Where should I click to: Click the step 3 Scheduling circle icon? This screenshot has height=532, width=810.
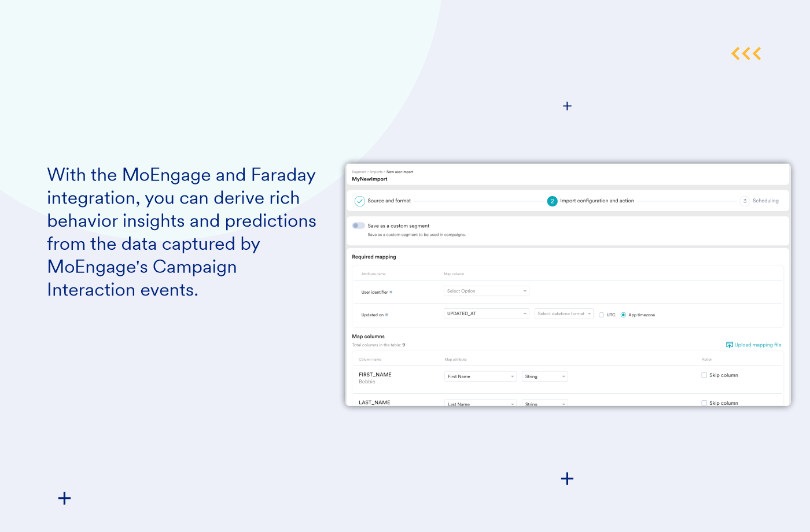(x=745, y=201)
